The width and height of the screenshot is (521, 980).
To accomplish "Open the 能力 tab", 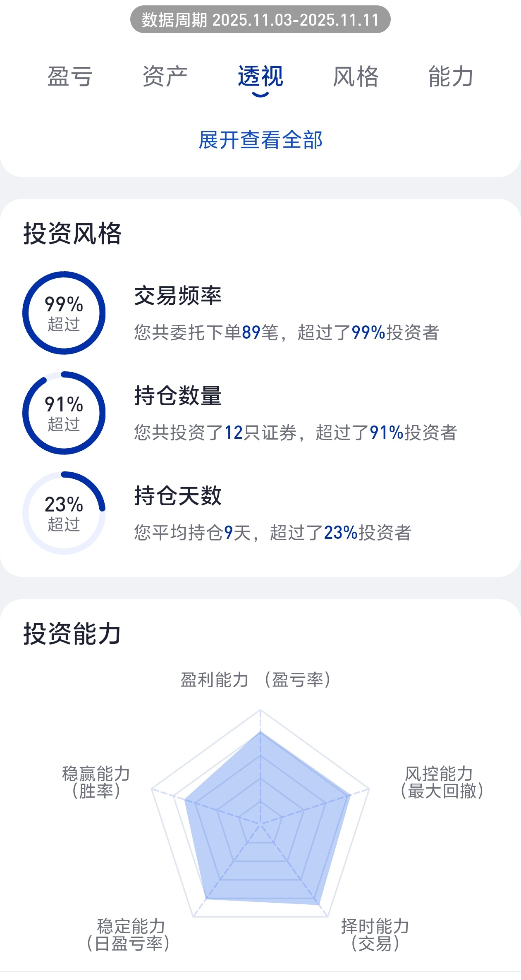I will coord(451,77).
